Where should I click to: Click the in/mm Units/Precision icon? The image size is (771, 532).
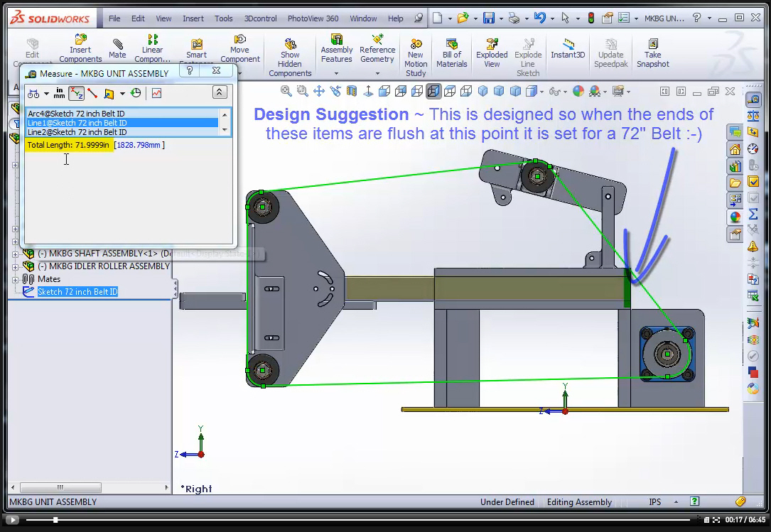59,93
